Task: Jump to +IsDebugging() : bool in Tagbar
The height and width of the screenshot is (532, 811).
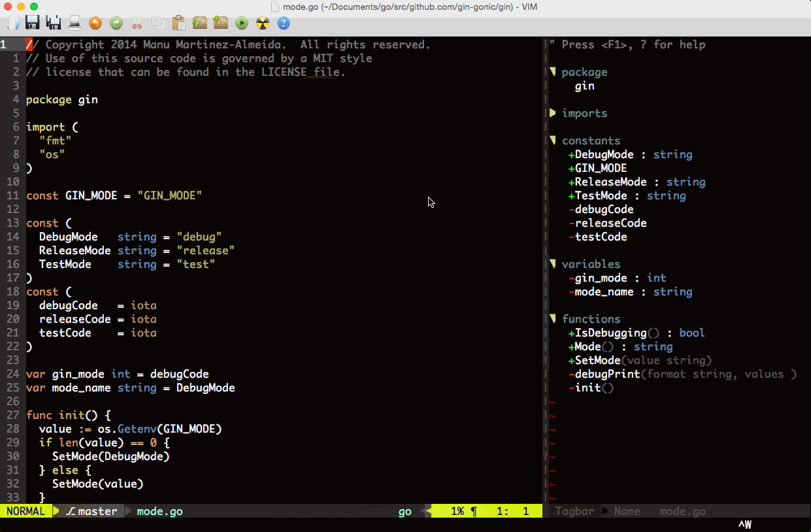Action: pos(637,333)
